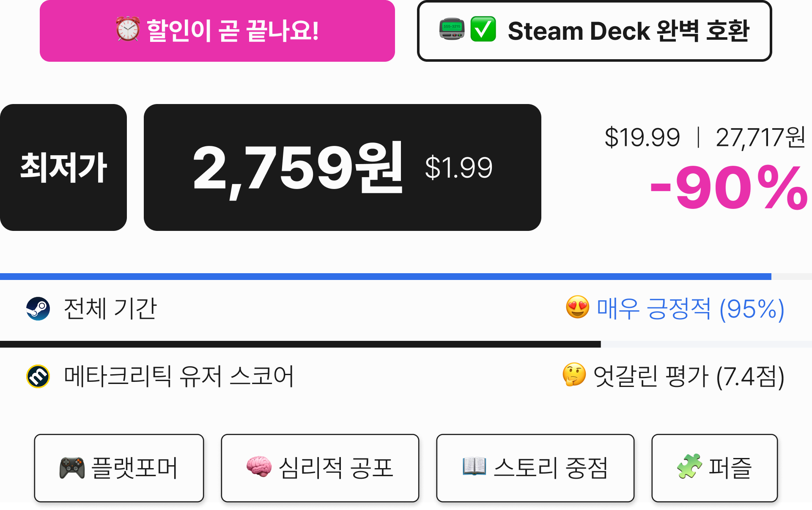
Task: Click the Steam logo icon
Action: point(38,309)
